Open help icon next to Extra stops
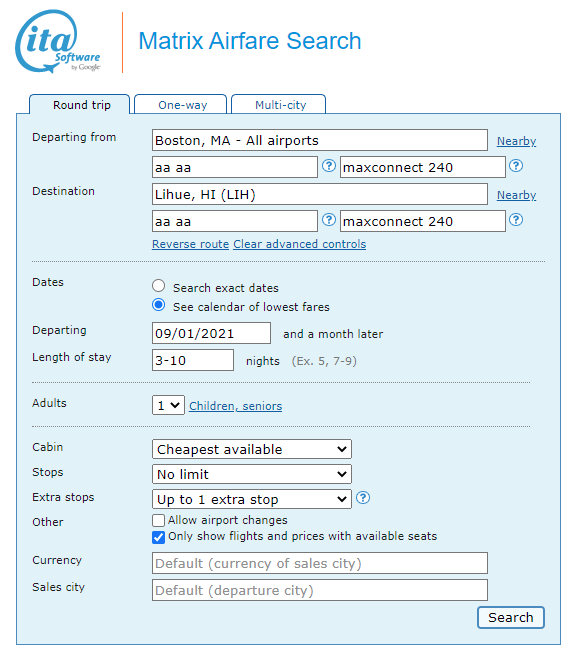The height and width of the screenshot is (652, 578). tap(363, 498)
